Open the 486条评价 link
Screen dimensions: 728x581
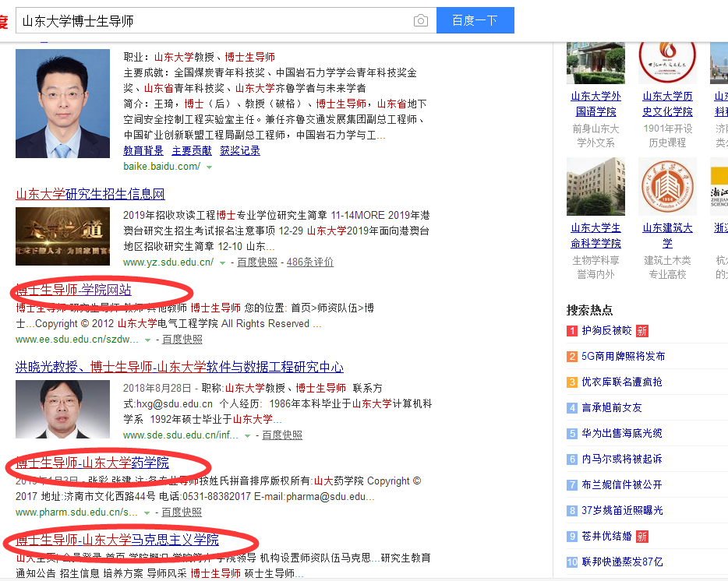click(310, 262)
